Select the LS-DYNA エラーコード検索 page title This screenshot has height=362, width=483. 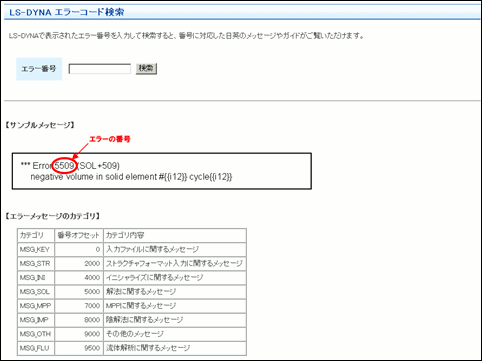point(67,12)
